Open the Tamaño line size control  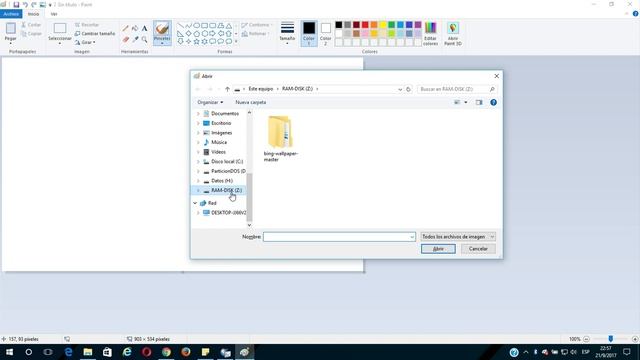[x=287, y=33]
